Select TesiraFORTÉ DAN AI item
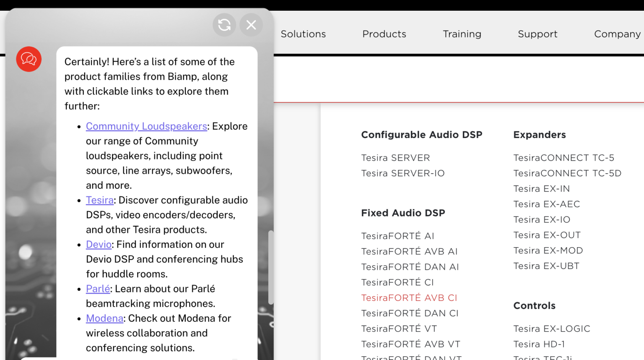 click(410, 267)
